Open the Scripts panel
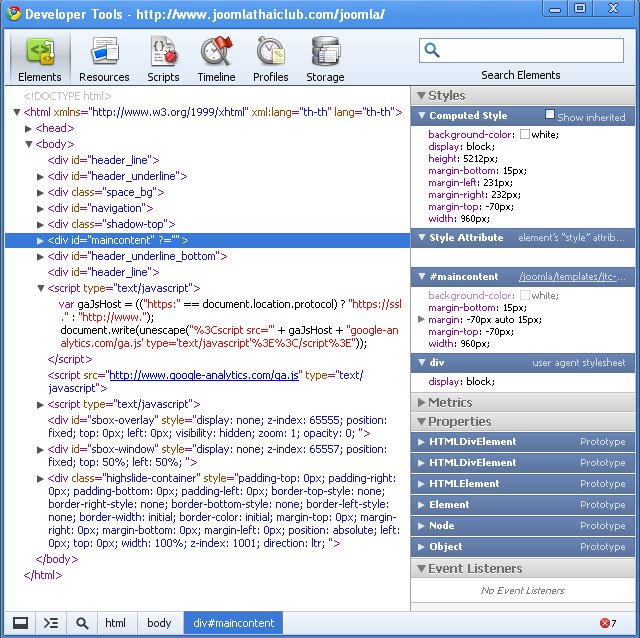Image resolution: width=640 pixels, height=638 pixels. tap(163, 59)
